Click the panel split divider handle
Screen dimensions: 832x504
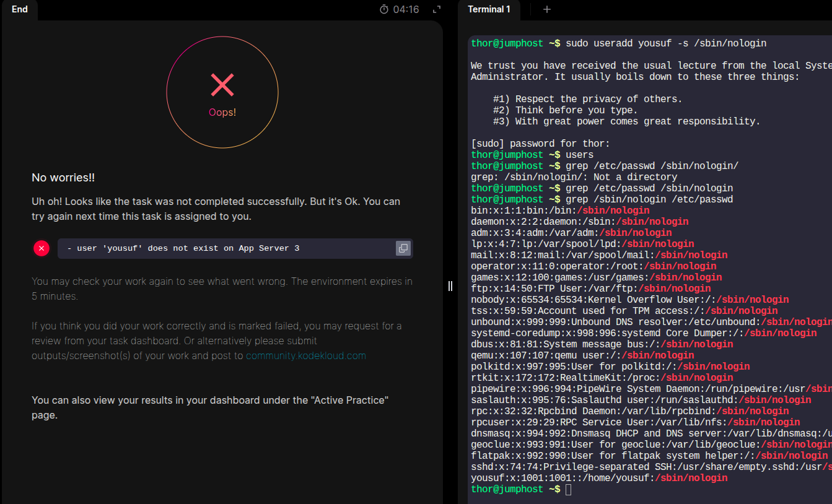tap(450, 285)
